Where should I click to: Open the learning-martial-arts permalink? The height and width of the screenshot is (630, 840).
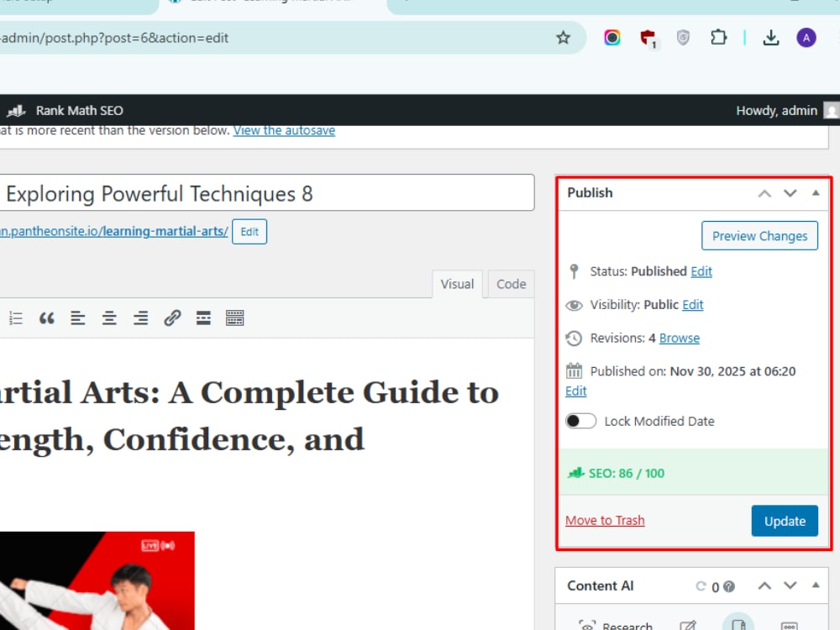[114, 232]
